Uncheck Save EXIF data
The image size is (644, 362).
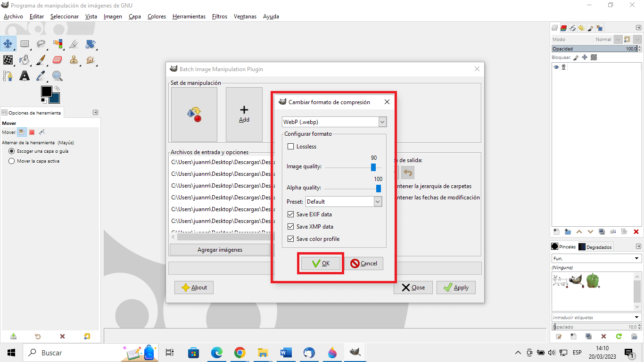290,214
